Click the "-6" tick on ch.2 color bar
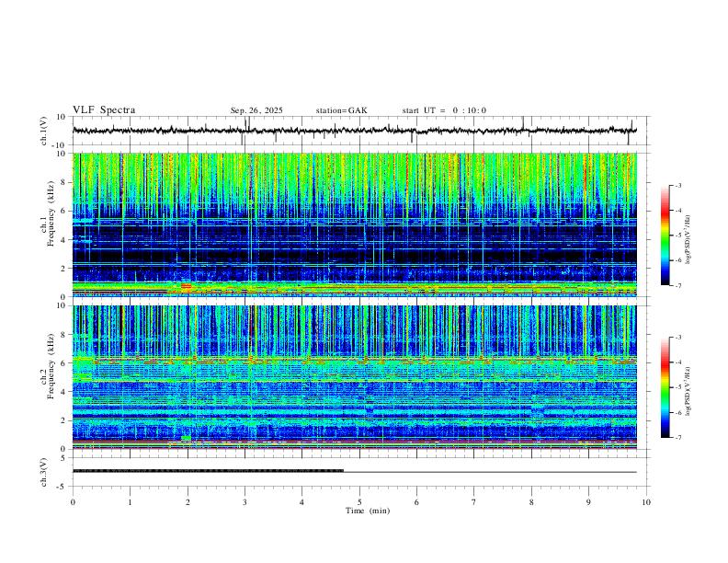 tap(678, 412)
